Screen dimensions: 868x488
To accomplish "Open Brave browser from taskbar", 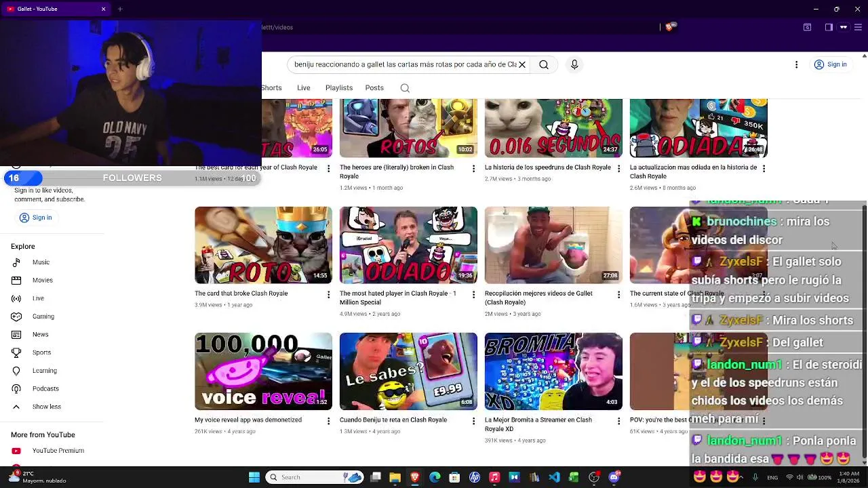I will pos(415,477).
